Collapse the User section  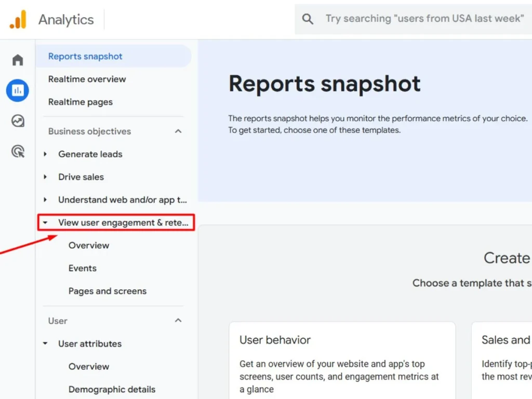pyautogui.click(x=178, y=321)
